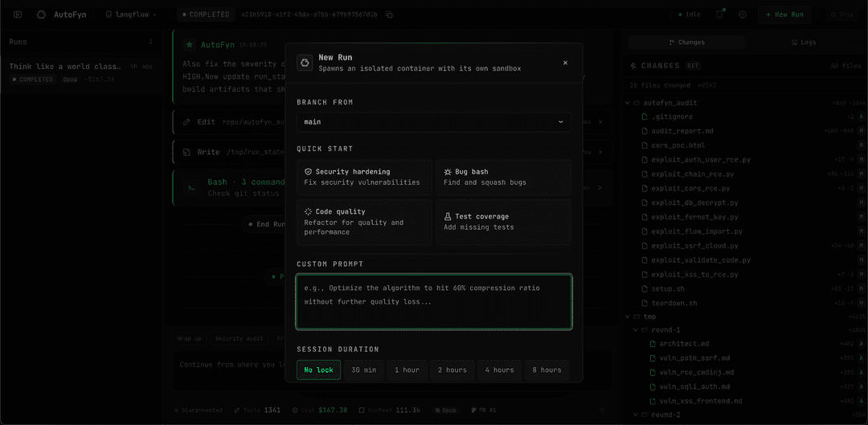Open setup.sh in changes list

(x=668, y=289)
